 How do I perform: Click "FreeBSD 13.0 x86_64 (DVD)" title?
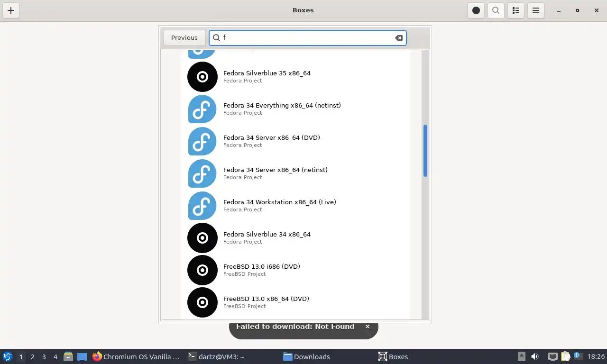pyautogui.click(x=266, y=299)
